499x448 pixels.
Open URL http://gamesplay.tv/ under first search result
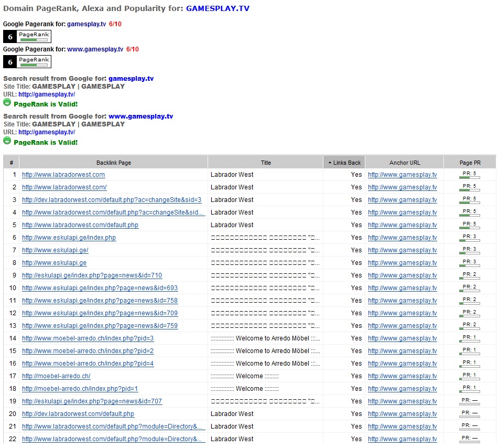point(47,94)
